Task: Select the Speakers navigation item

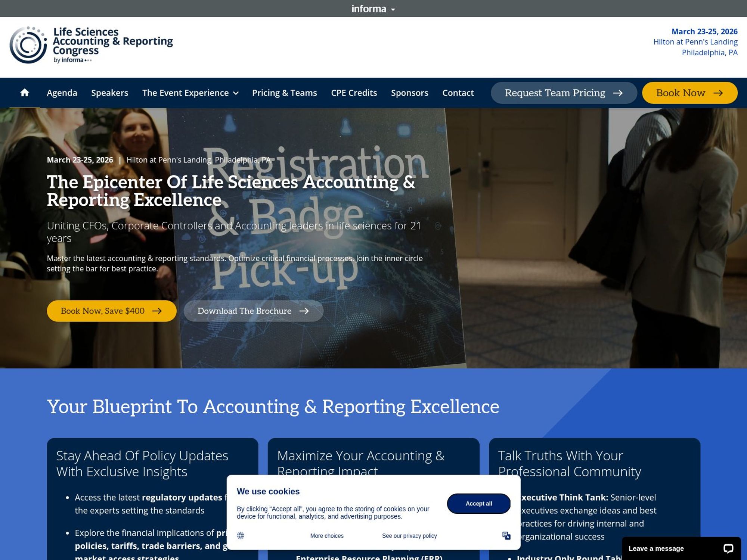Action: [110, 93]
